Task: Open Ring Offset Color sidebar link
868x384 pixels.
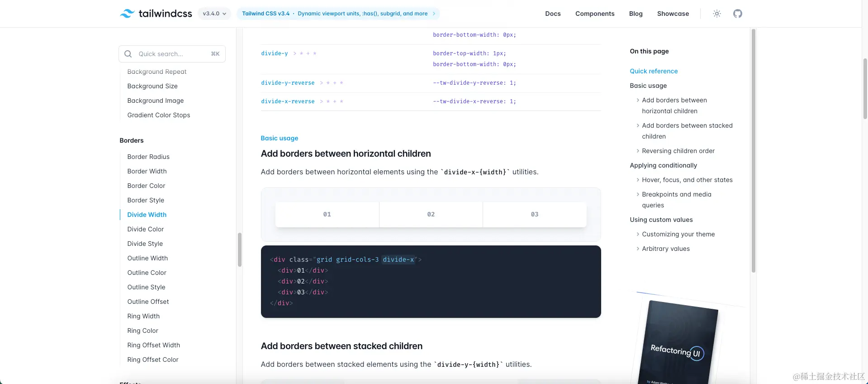Action: 153,360
